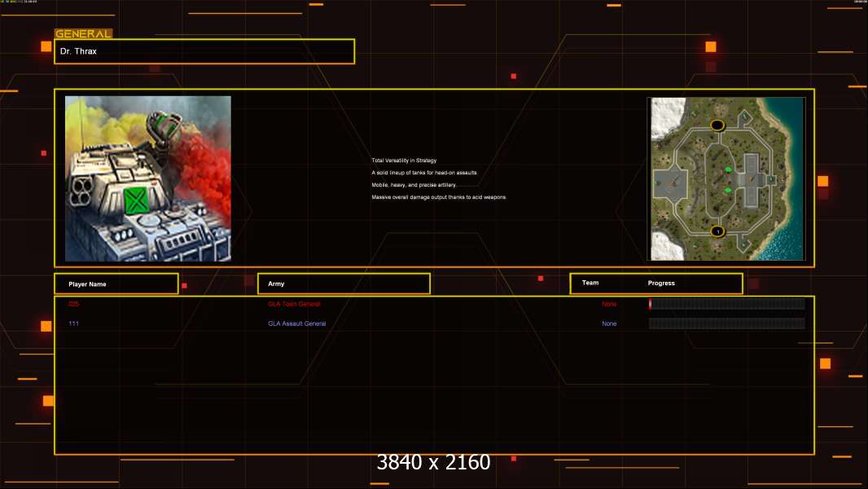Click player name 111
Image resolution: width=868 pixels, height=489 pixels.
[x=73, y=324]
